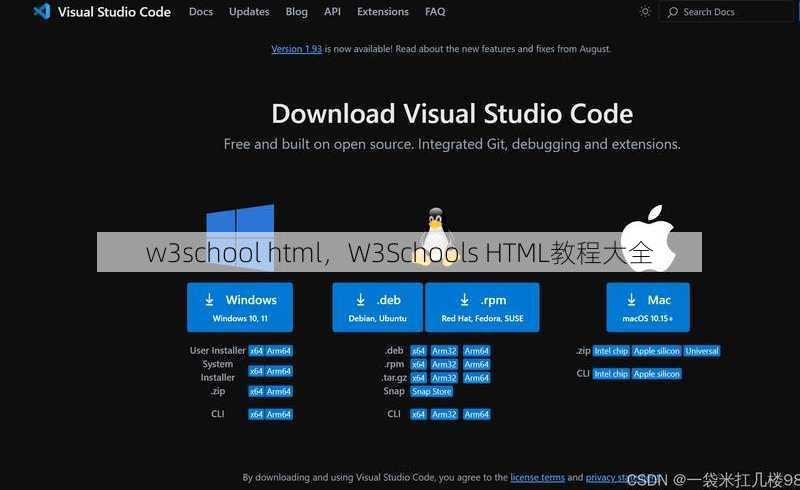
Task: Select Mac CLI Intel chip link
Action: tap(611, 374)
